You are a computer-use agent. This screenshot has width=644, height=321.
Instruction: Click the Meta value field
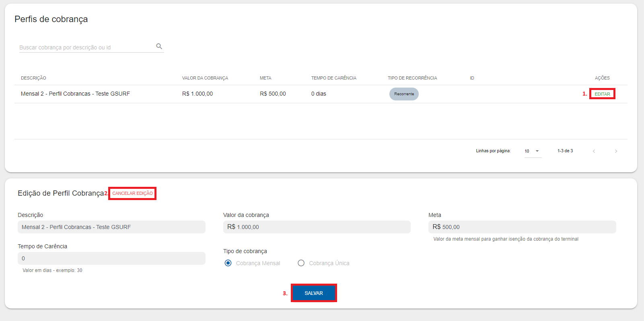[522, 227]
